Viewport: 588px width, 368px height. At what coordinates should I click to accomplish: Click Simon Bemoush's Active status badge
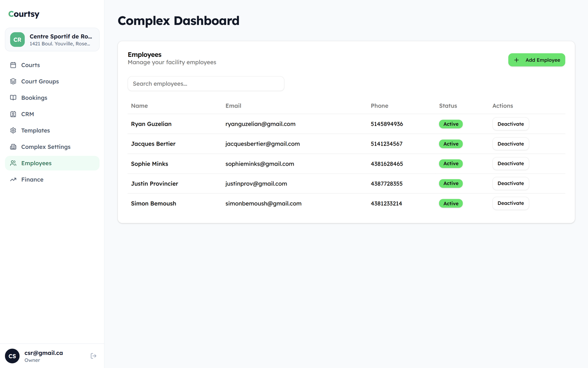point(451,204)
